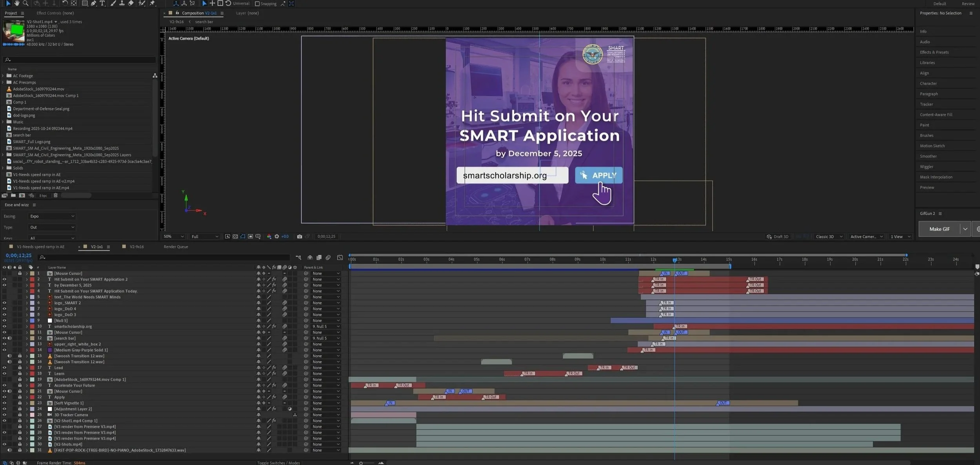Delete selected project item with trash icon
980x465 pixels.
click(56, 195)
